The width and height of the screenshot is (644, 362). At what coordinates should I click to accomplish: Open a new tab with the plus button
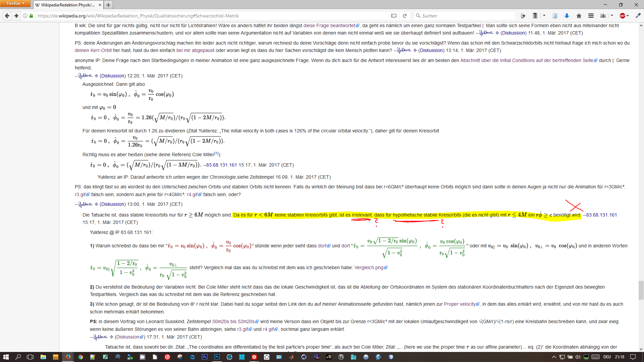click(108, 5)
